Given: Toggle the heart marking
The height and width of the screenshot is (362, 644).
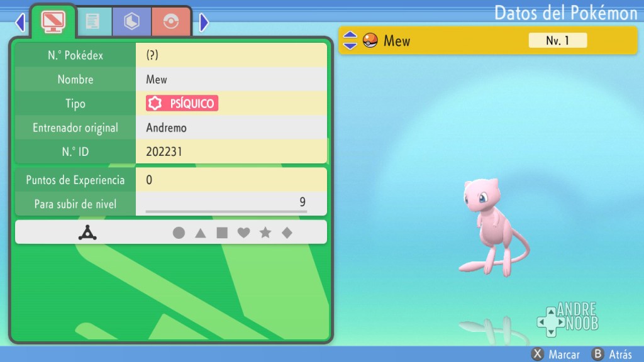Looking at the screenshot, I should tap(244, 233).
